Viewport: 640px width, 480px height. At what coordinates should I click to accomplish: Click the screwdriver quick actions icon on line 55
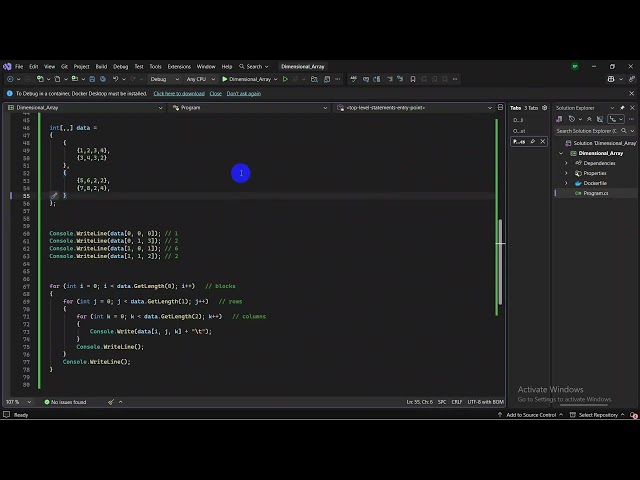tap(54, 196)
